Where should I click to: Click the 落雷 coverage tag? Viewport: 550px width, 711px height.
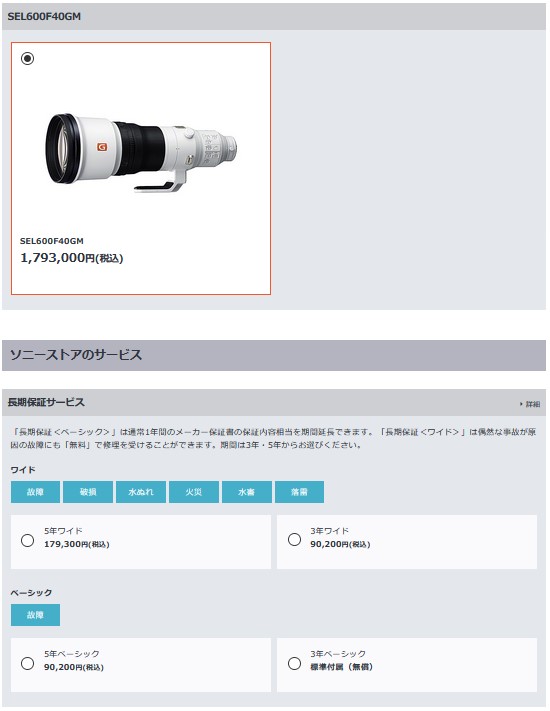click(x=299, y=492)
